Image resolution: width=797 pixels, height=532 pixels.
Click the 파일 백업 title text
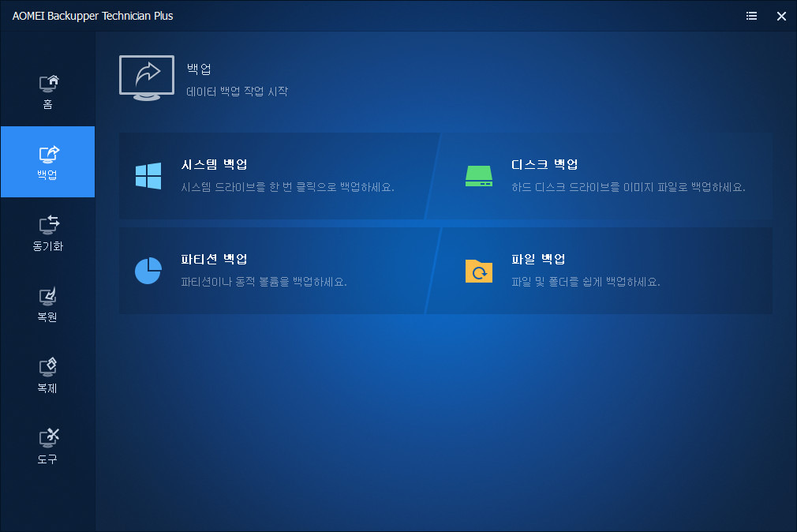click(x=538, y=259)
